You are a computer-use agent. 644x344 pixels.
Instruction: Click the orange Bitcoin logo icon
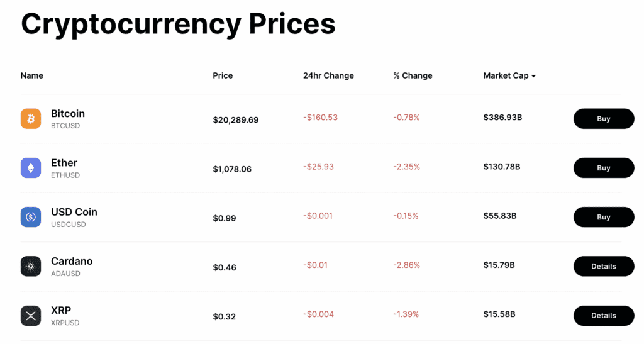[x=31, y=118]
